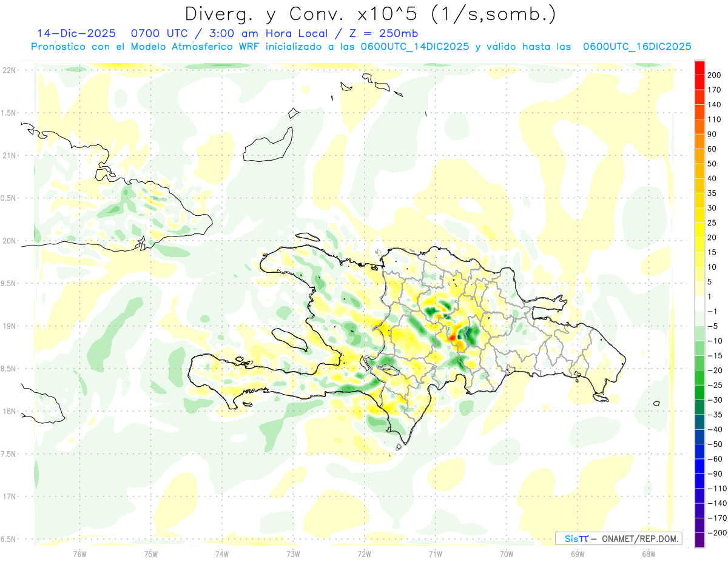Click the '68W' longitude label
728x562 pixels.
(x=648, y=554)
